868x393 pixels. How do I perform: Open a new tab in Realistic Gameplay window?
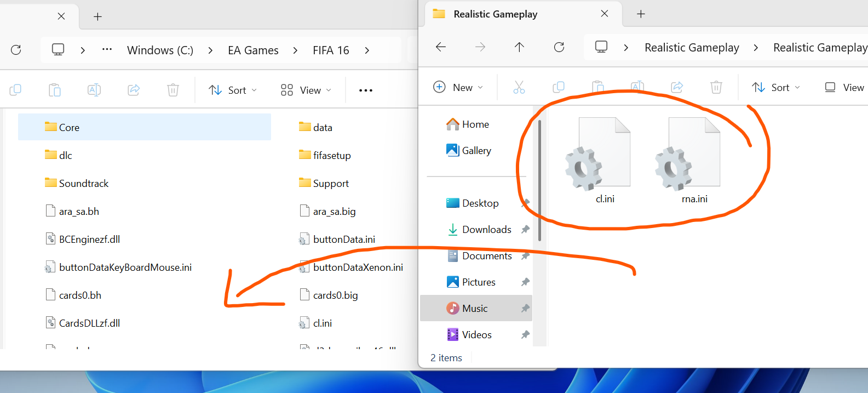641,14
